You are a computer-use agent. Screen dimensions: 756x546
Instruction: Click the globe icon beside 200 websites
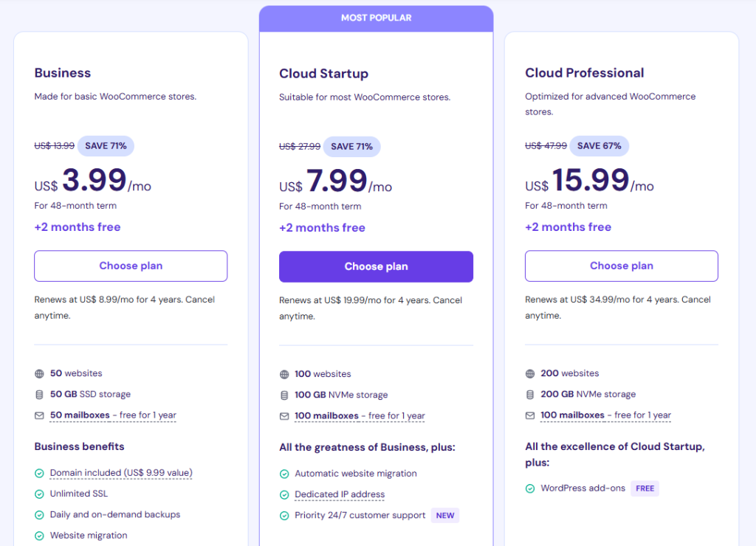[530, 373]
